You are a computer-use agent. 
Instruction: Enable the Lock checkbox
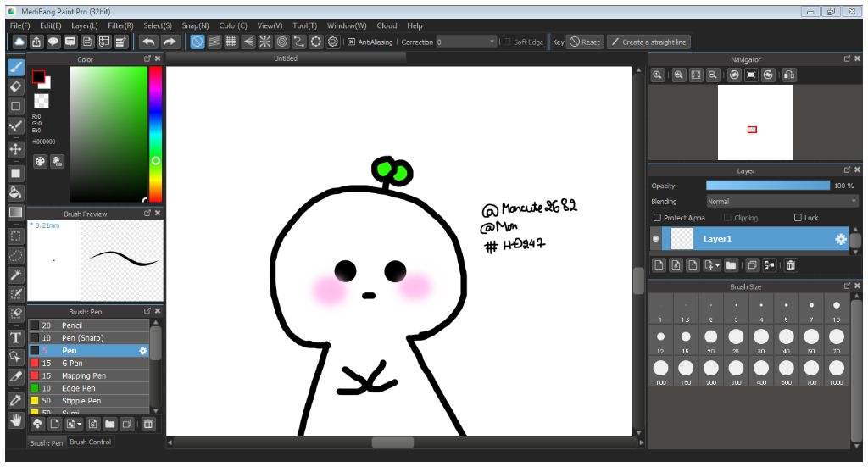[798, 218]
